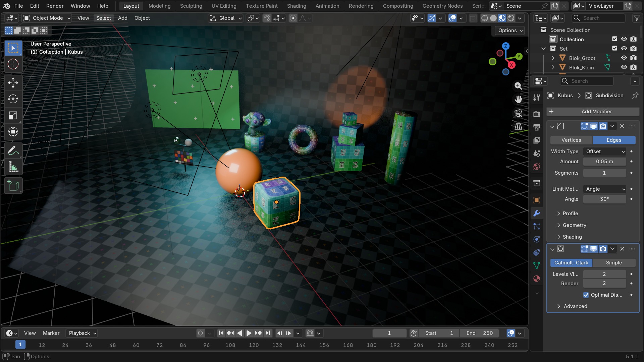
Task: Activate the Rotate tool
Action: point(13,99)
